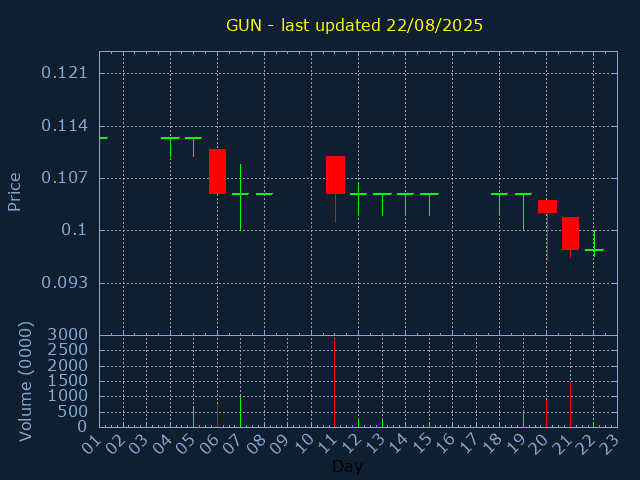Select the 3000 volume axis label
The image size is (640, 480).
coord(68,335)
